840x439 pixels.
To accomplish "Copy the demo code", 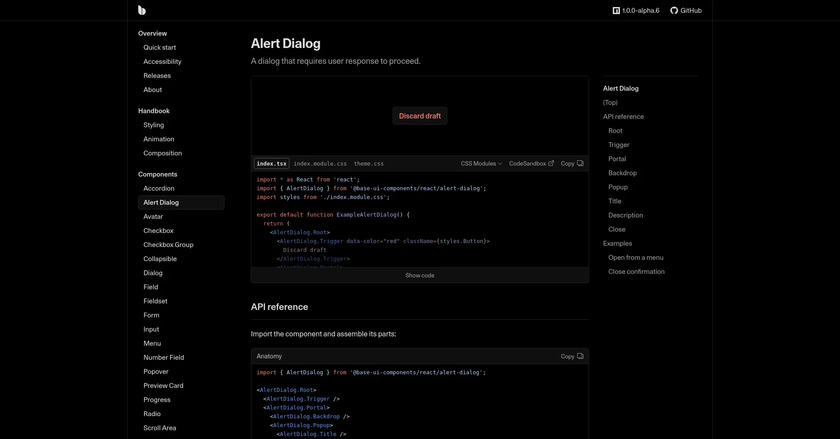I will pyautogui.click(x=572, y=163).
